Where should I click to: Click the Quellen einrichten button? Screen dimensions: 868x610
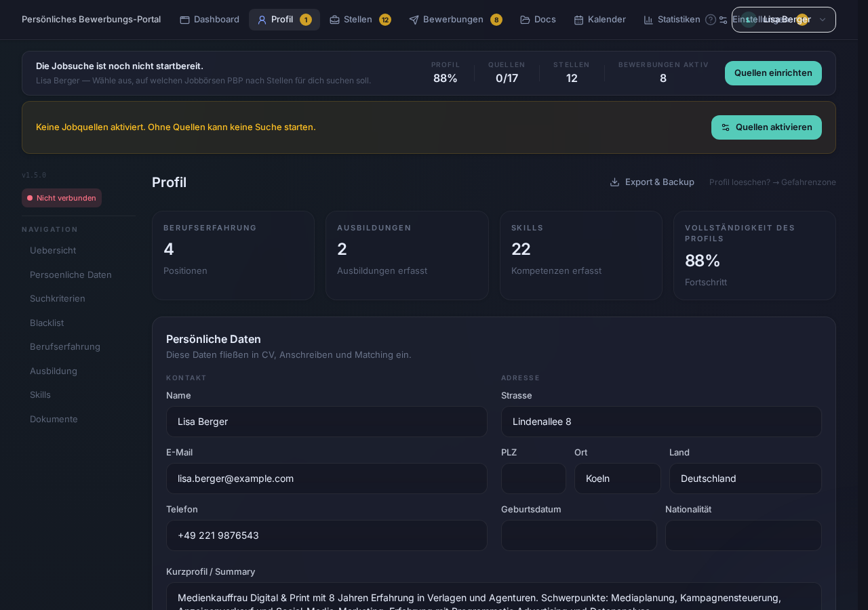coord(773,73)
